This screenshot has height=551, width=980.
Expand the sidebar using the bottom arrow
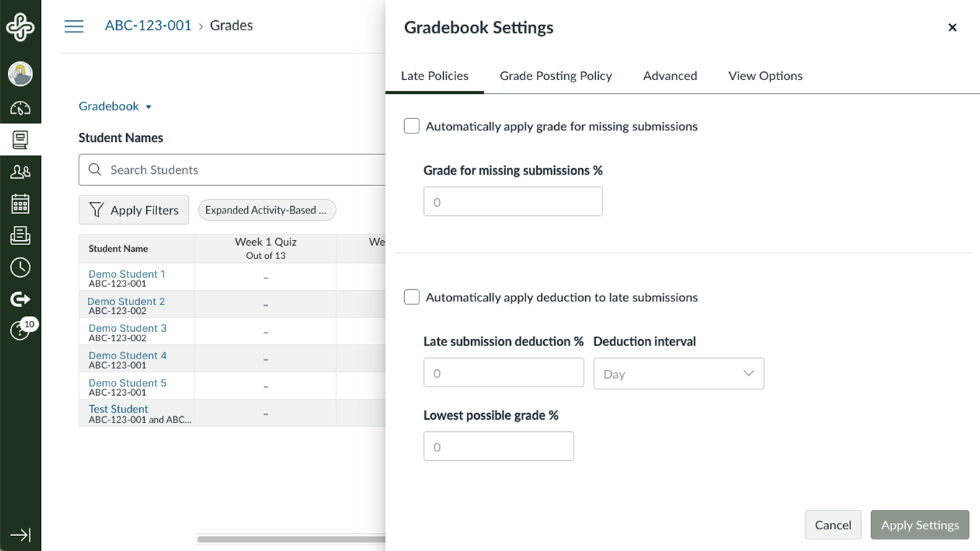(21, 534)
